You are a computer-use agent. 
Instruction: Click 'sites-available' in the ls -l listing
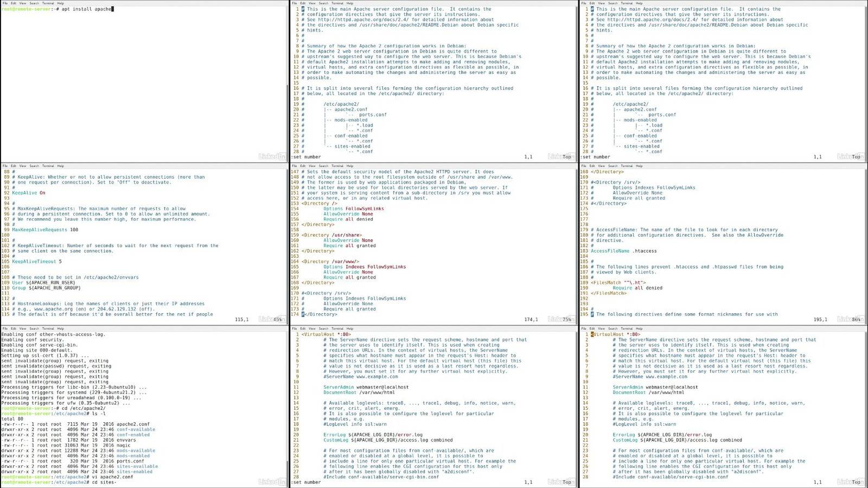tap(137, 467)
